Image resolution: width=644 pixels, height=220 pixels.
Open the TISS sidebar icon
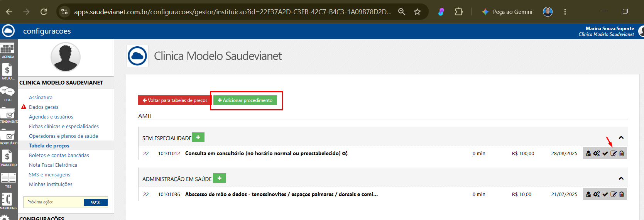pyautogui.click(x=8, y=180)
